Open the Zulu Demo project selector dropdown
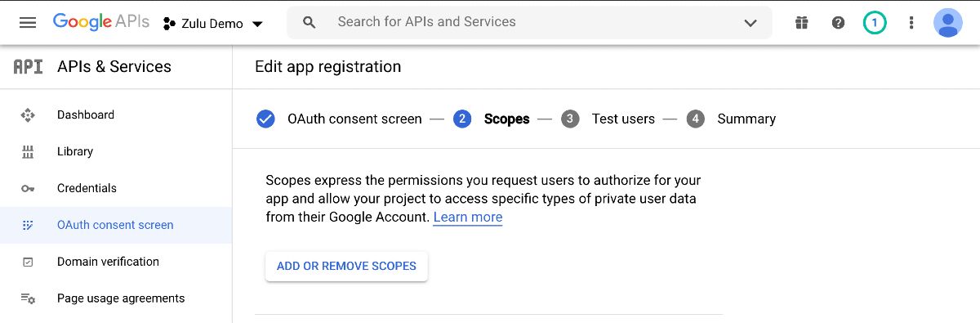Image resolution: width=980 pixels, height=323 pixels. pyautogui.click(x=213, y=24)
